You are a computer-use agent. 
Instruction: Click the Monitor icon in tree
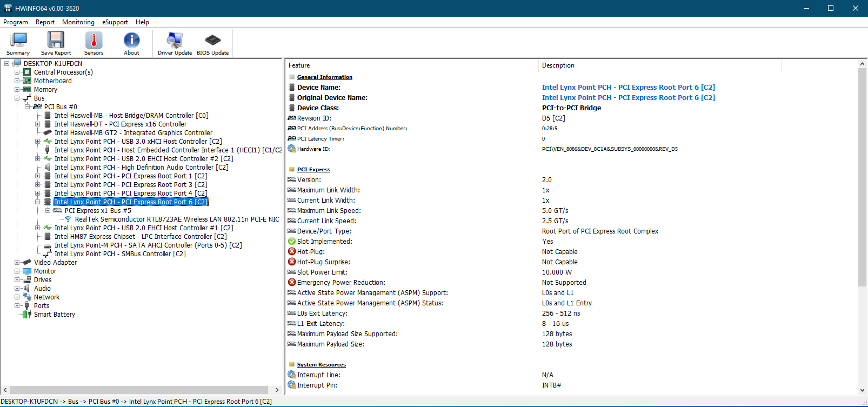coord(27,271)
